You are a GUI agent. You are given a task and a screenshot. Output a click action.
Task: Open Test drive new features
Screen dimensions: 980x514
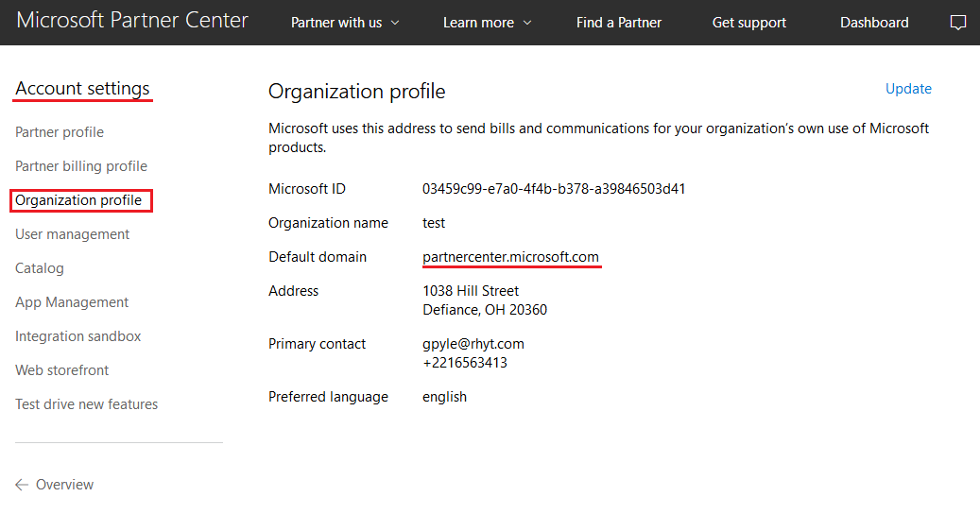point(86,404)
